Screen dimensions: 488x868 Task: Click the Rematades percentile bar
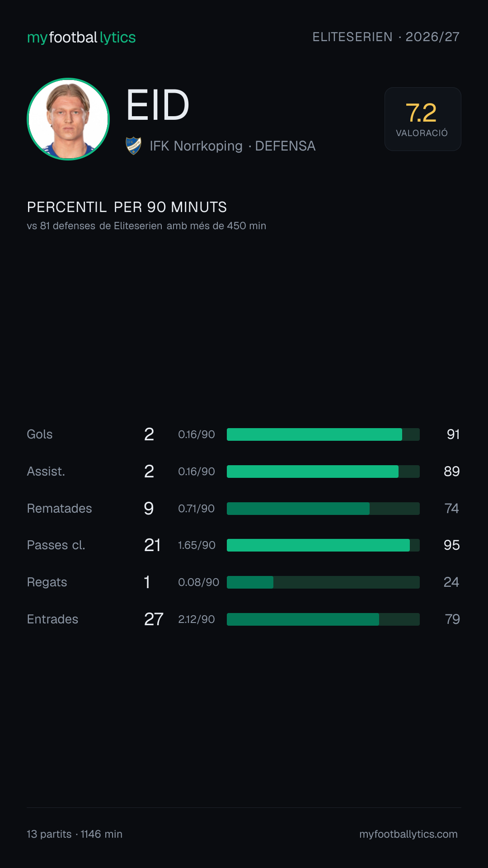[323, 509]
